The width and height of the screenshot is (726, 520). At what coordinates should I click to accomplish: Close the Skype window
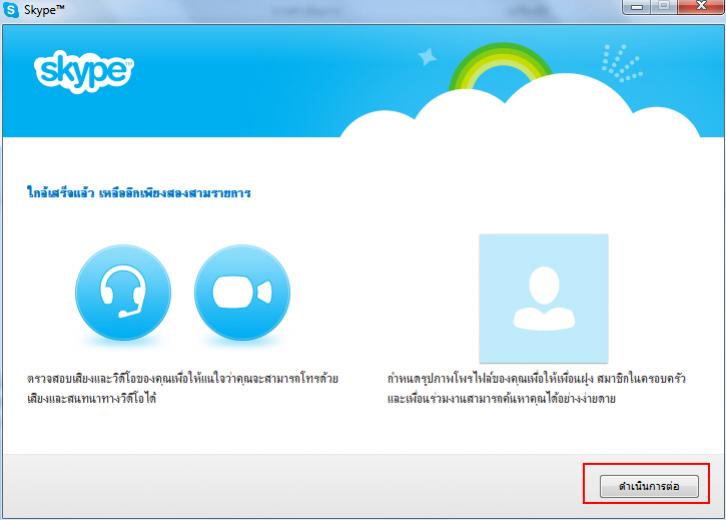(x=701, y=6)
